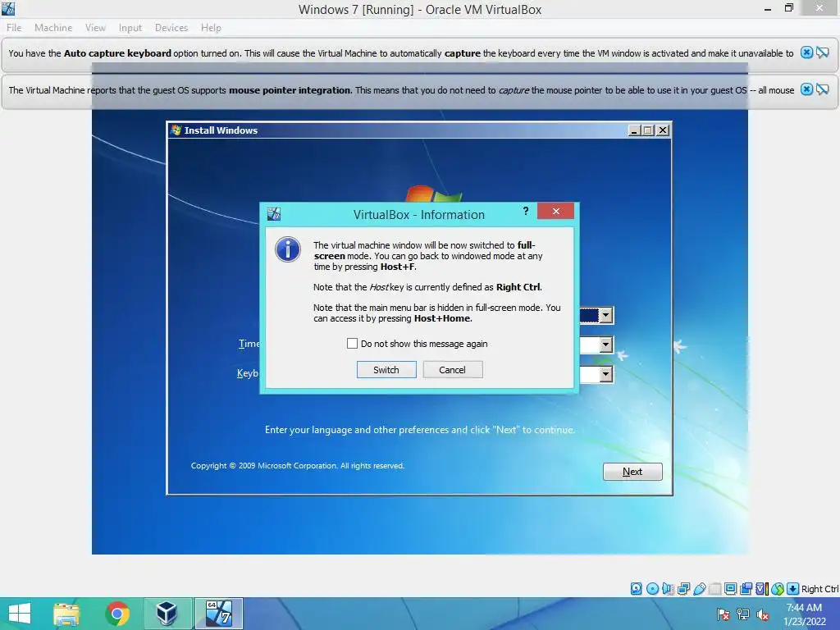Viewport: 840px width, 630px height.
Task: Expand the Keyboard input method dropdown arrow
Action: click(x=605, y=374)
